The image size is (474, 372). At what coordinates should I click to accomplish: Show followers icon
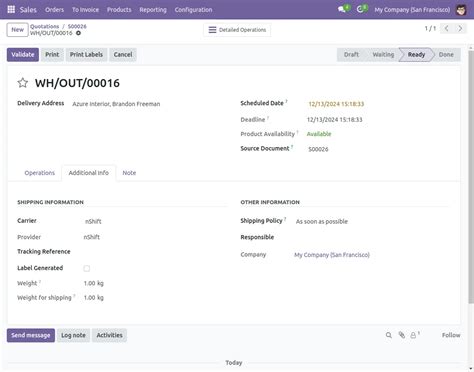[414, 335]
